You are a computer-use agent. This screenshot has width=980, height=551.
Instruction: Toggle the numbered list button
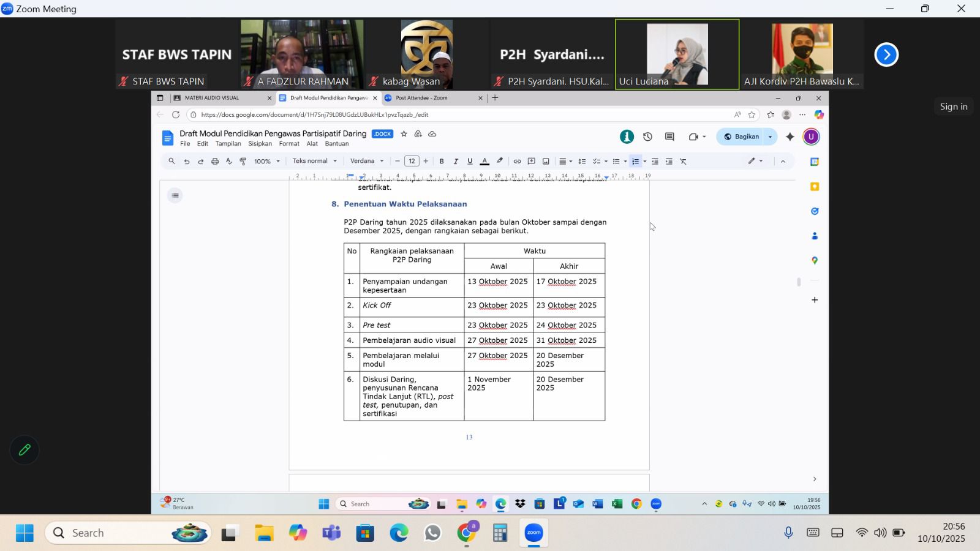pos(636,162)
